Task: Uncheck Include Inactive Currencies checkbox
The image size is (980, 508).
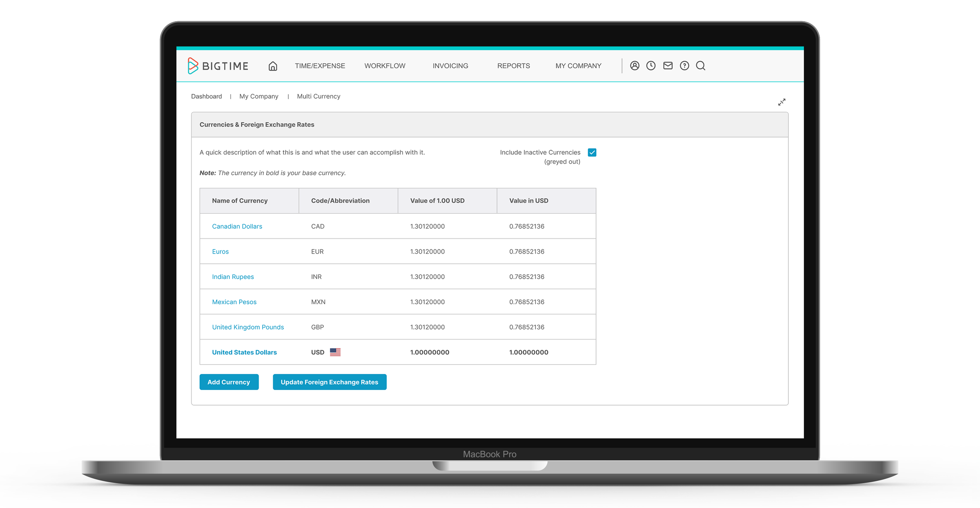Action: click(x=592, y=152)
